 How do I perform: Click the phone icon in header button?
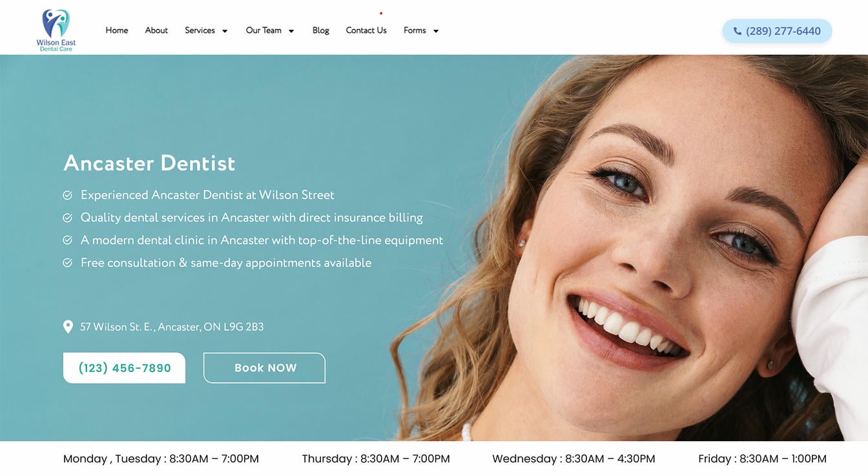[x=738, y=31]
